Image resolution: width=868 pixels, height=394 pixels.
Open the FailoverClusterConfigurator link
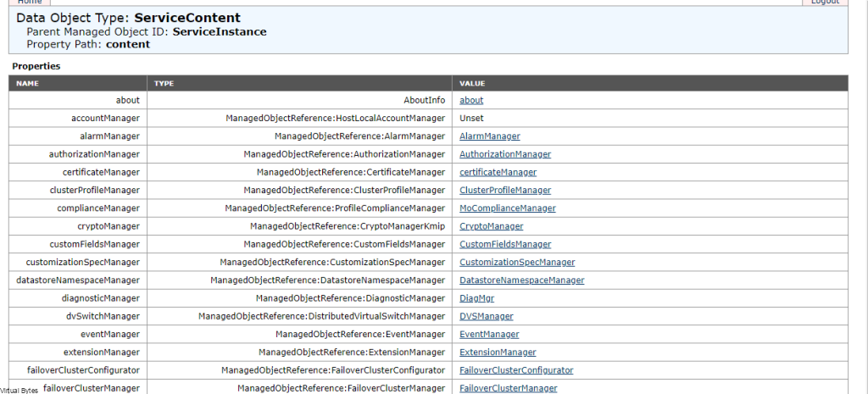coord(516,370)
